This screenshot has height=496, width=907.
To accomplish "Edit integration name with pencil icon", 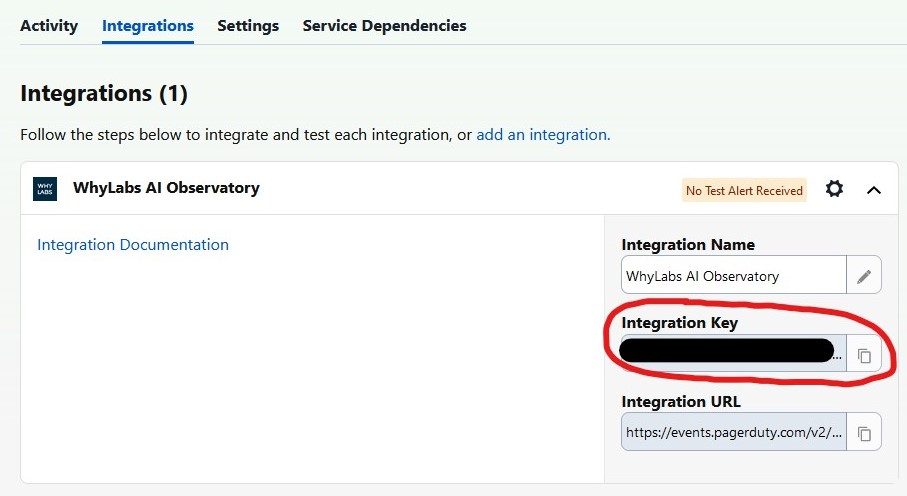I will click(x=864, y=277).
